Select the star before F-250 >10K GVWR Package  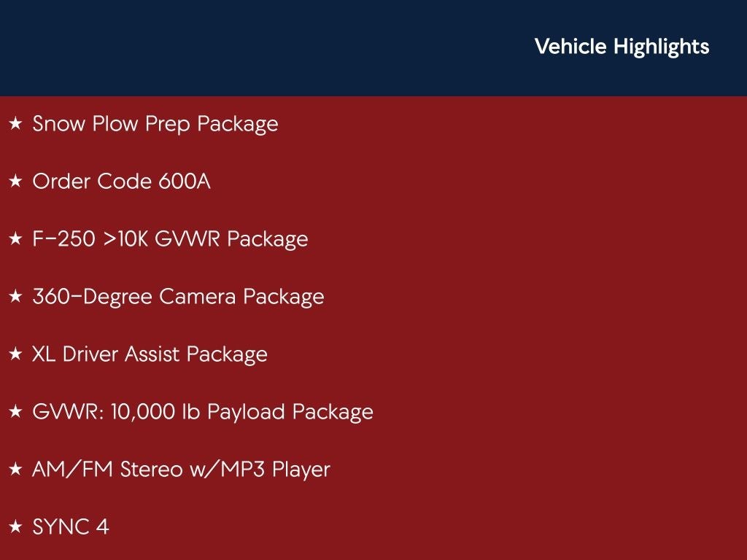pyautogui.click(x=15, y=239)
